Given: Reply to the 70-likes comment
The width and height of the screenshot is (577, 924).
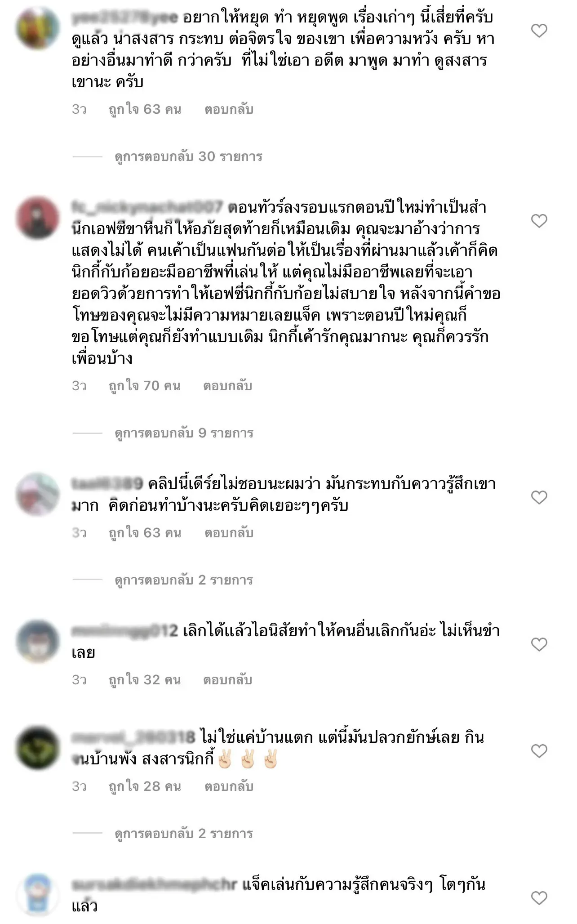Looking at the screenshot, I should [x=227, y=386].
